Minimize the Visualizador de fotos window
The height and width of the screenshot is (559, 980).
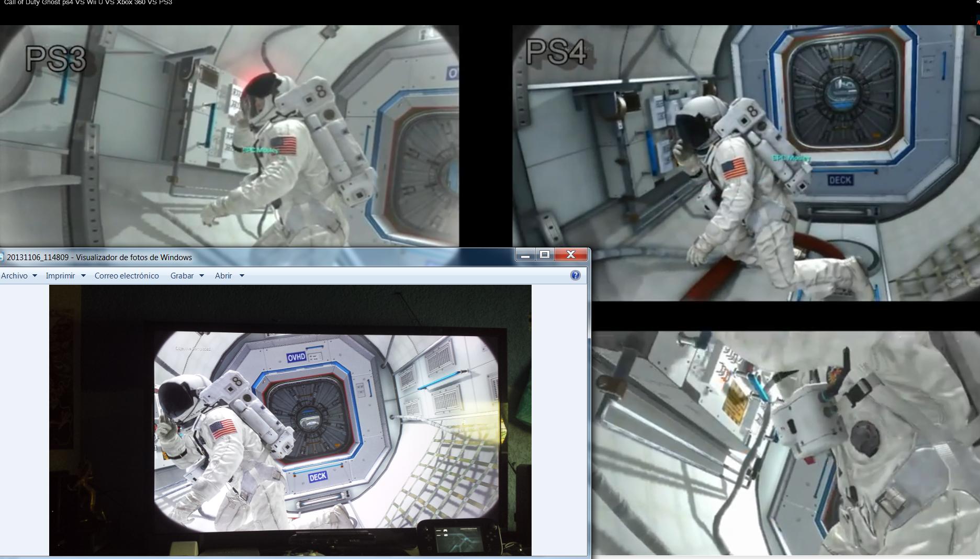(x=525, y=255)
